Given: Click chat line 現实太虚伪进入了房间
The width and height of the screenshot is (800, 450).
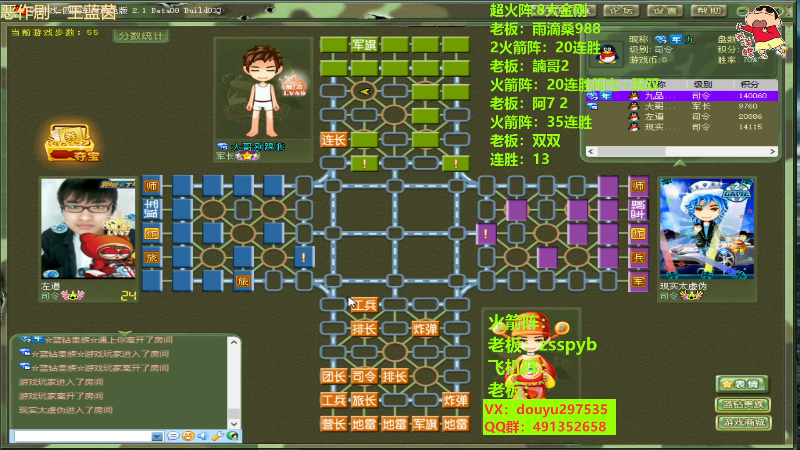Looking at the screenshot, I should click(66, 410).
